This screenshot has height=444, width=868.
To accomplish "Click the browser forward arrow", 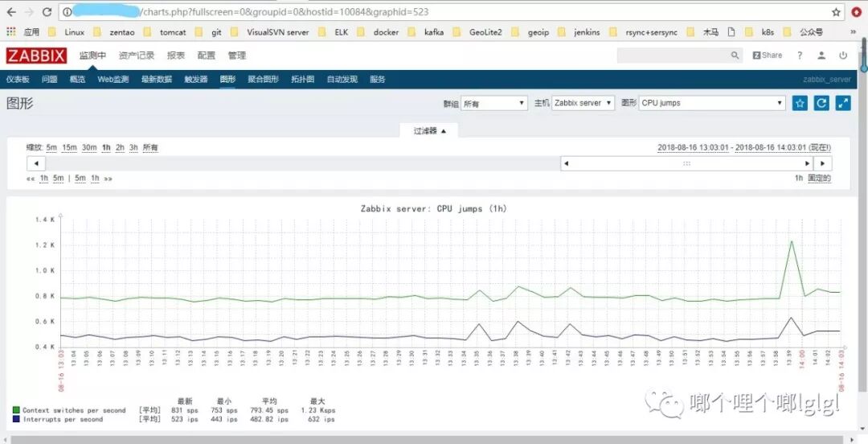I will click(29, 11).
